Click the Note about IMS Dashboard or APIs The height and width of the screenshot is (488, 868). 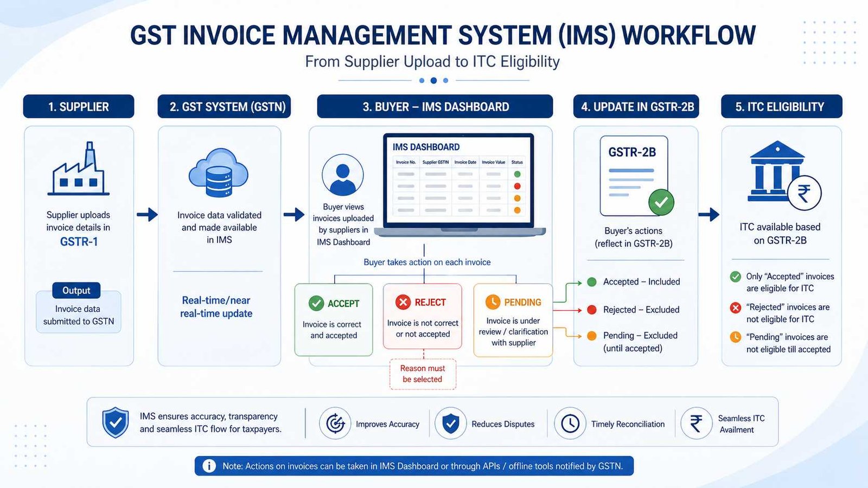click(x=423, y=466)
